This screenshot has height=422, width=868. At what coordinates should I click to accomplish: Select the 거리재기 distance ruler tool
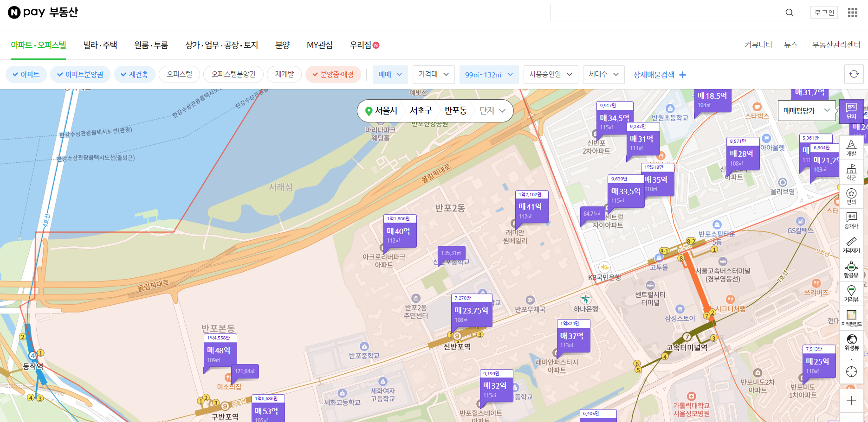(851, 245)
